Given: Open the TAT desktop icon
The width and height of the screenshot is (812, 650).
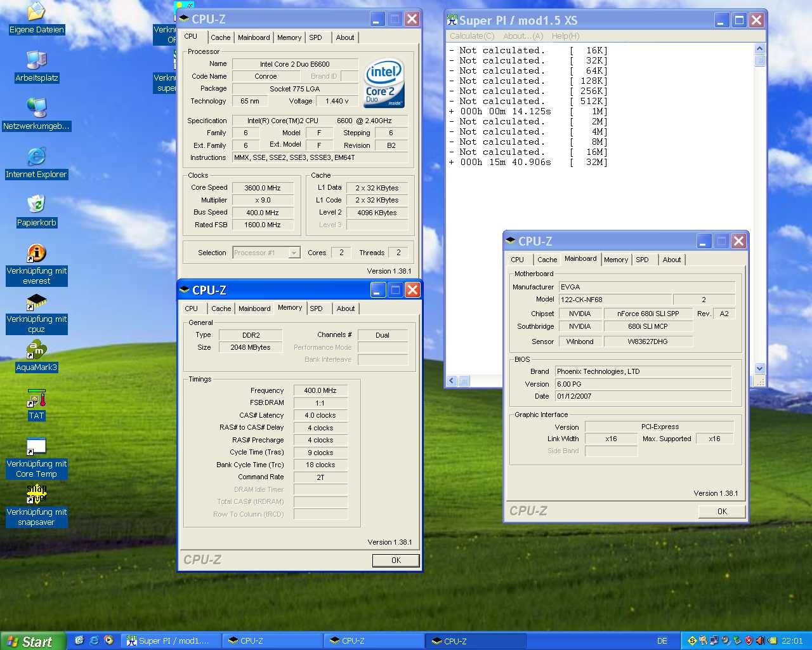Looking at the screenshot, I should coord(36,399).
